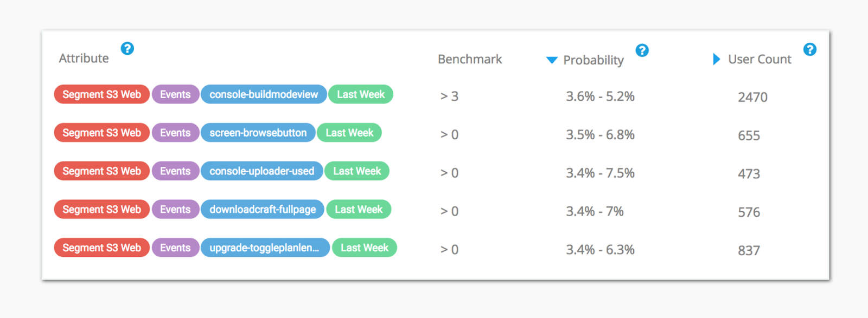Screen dimensions: 868x318
Task: Select the > 3 benchmark value
Action: pyautogui.click(x=449, y=96)
